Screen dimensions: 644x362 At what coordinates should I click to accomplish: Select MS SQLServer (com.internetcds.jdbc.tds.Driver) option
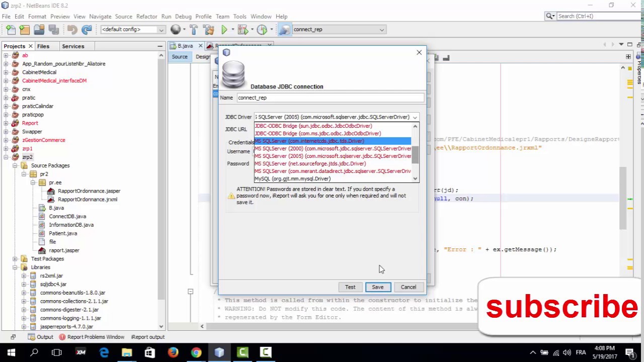pos(333,141)
